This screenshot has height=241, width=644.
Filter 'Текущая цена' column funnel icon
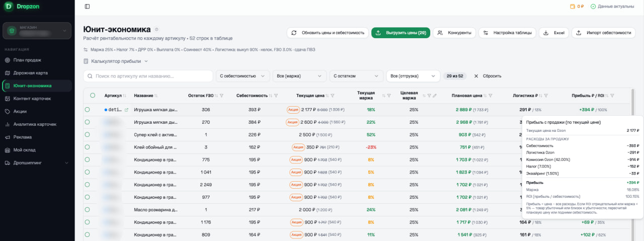[334, 96]
